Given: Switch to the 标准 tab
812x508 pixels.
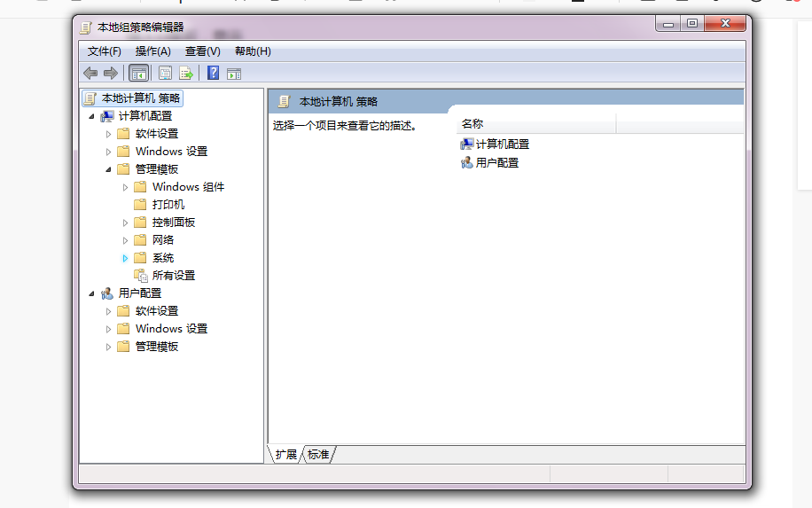Looking at the screenshot, I should pos(318,454).
